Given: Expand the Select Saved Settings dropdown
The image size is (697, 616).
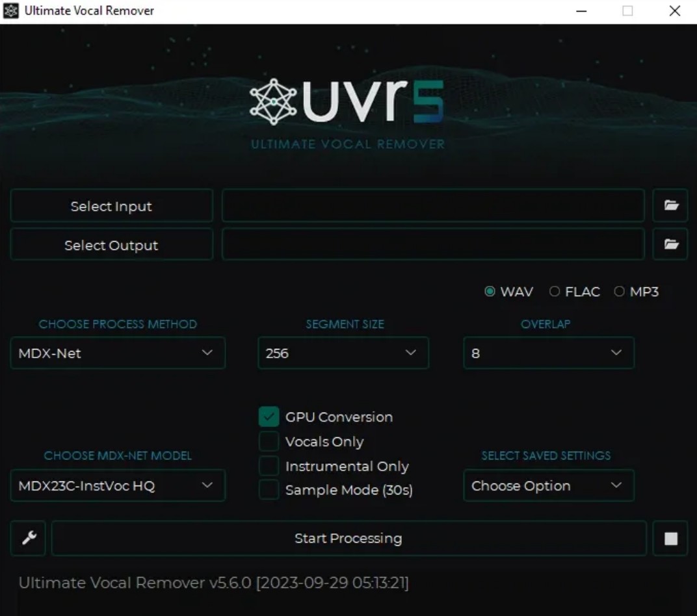Looking at the screenshot, I should pyautogui.click(x=548, y=485).
